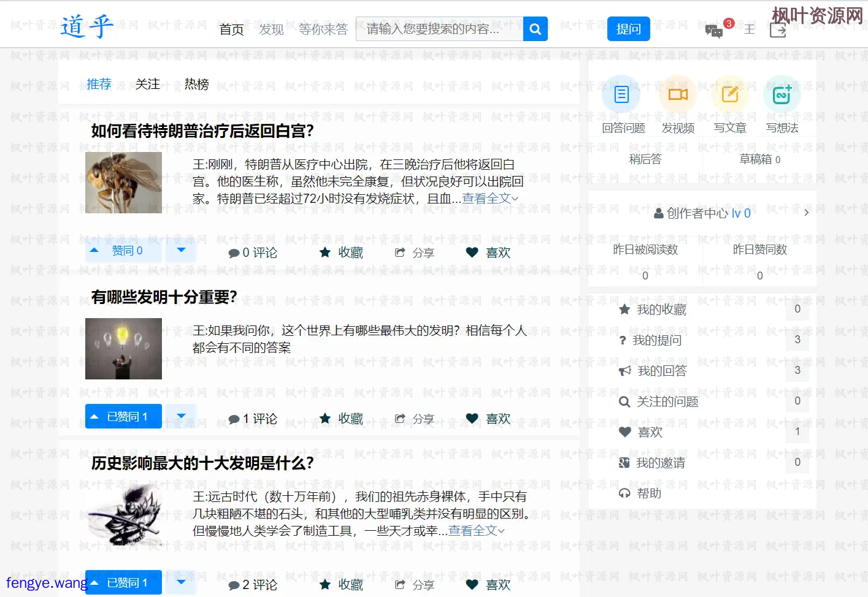Image resolution: width=868 pixels, height=597 pixels.
Task: Open messages via the chat bubble icon
Action: 713,31
